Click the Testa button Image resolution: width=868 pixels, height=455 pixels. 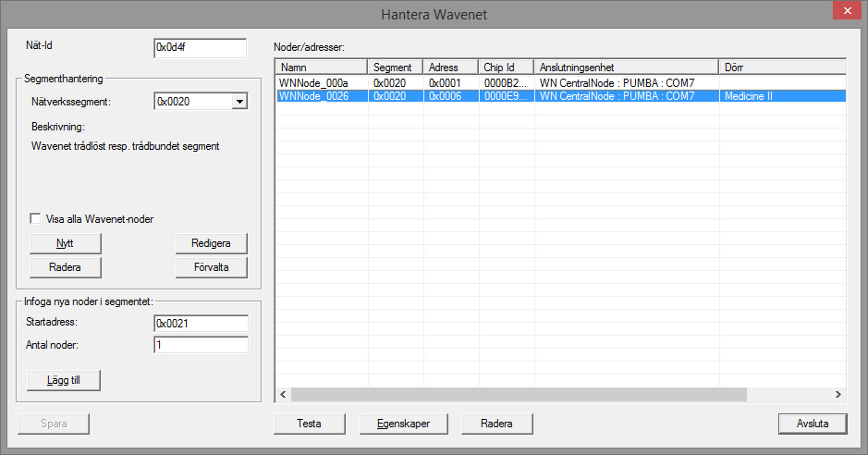point(309,424)
